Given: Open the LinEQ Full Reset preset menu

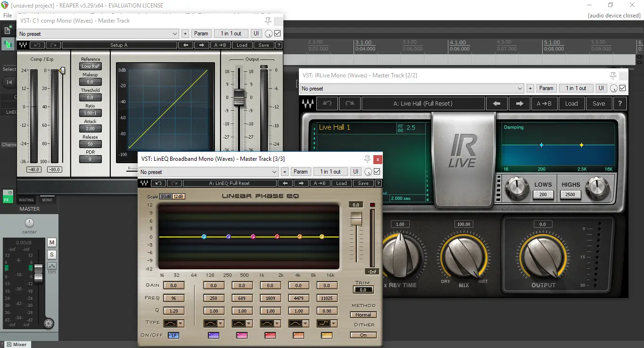Looking at the screenshot, I should [230, 183].
